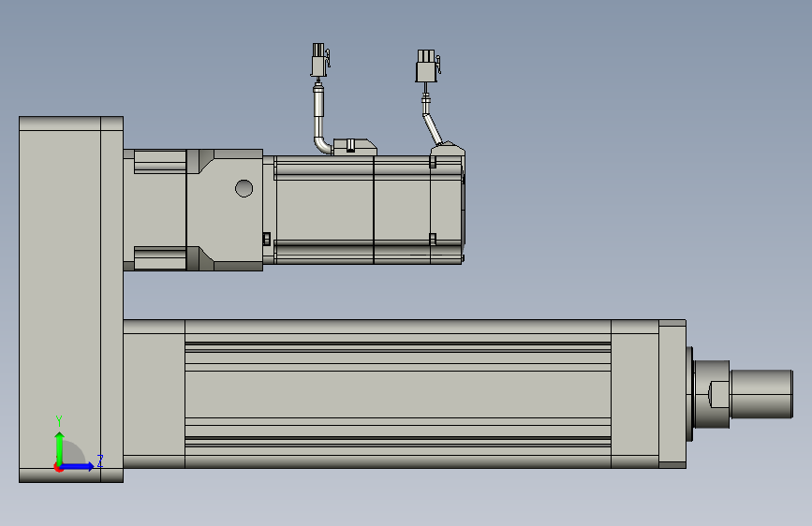Select the Z axis label

pos(100,460)
